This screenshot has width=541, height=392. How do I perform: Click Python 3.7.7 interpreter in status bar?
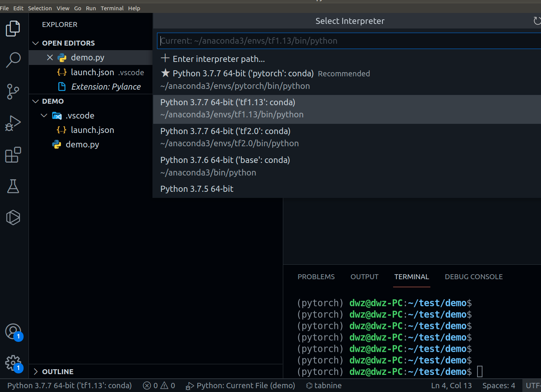[70, 386]
